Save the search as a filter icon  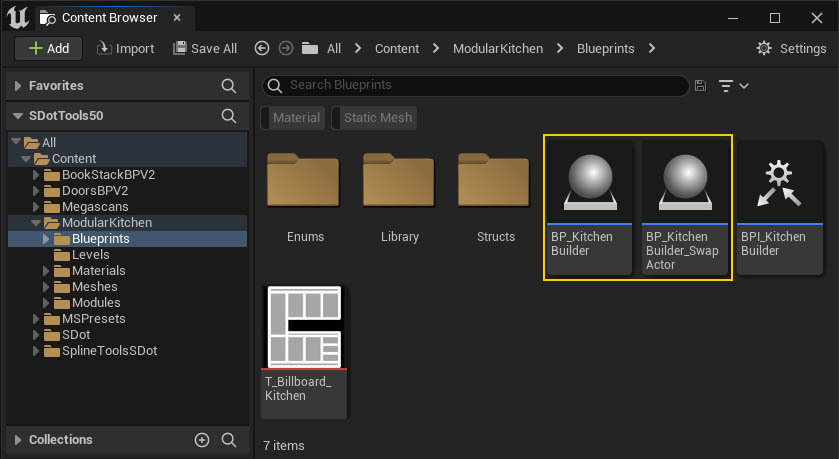(700, 86)
